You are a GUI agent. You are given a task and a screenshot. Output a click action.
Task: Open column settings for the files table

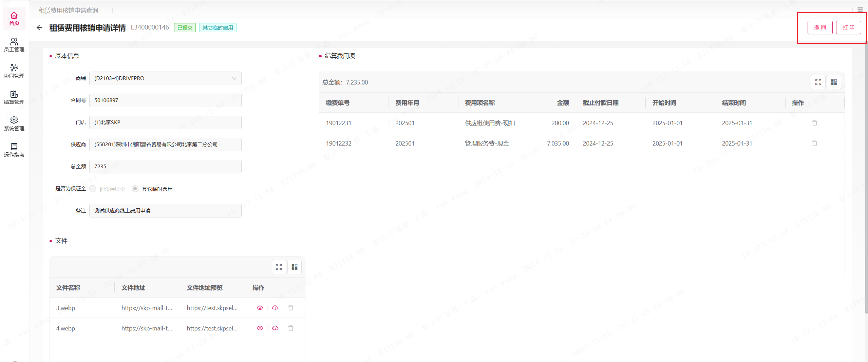coord(295,267)
